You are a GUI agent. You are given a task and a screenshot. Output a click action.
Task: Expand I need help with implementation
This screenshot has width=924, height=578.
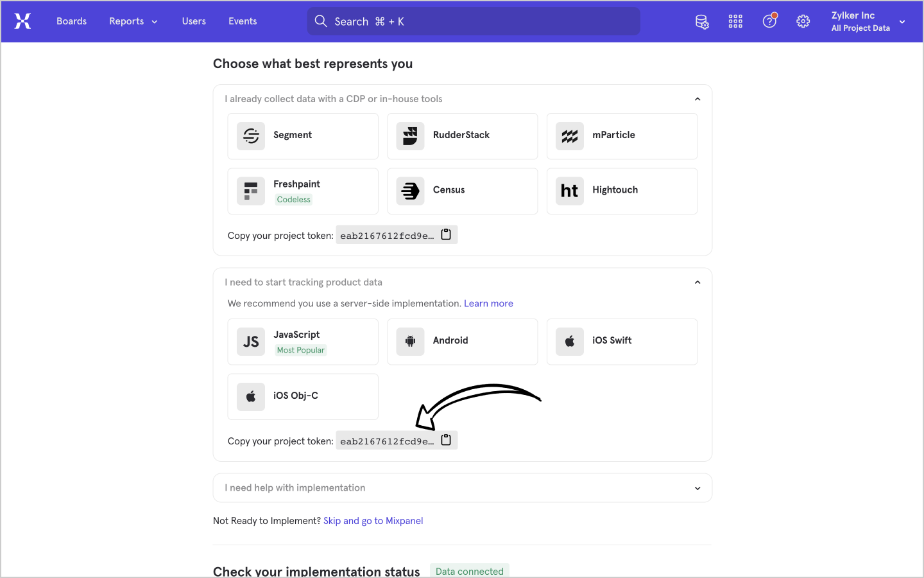pos(463,488)
